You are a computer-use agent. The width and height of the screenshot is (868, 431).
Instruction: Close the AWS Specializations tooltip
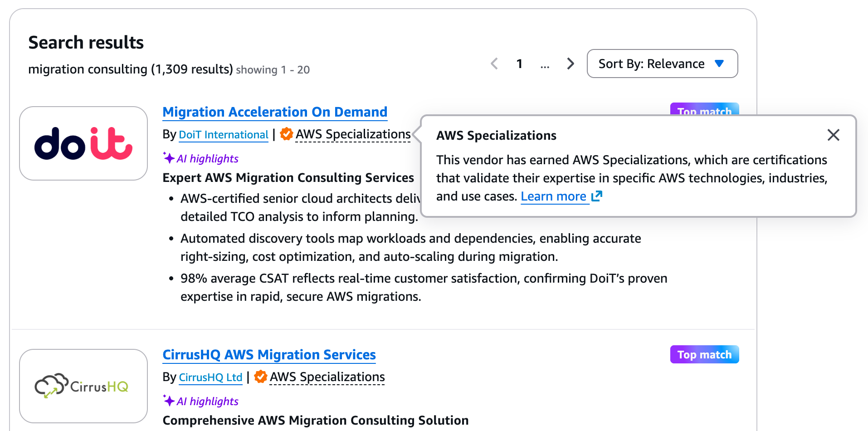[x=834, y=135]
